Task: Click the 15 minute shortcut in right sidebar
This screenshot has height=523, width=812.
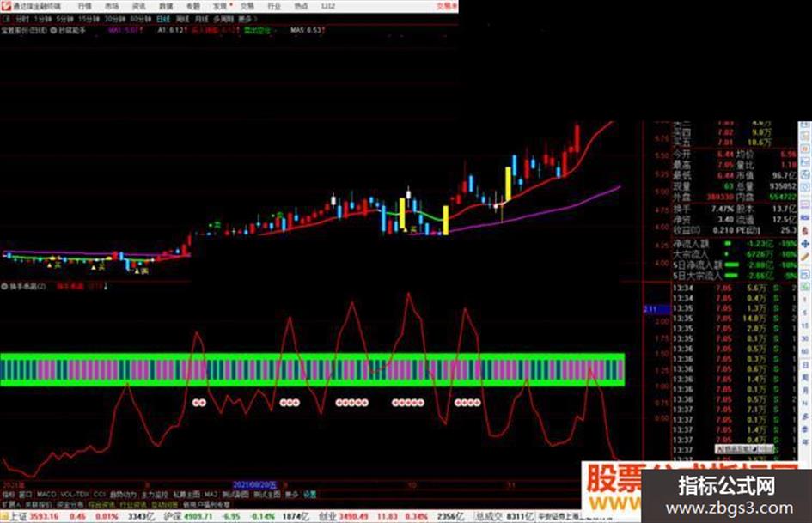Action: (805, 325)
